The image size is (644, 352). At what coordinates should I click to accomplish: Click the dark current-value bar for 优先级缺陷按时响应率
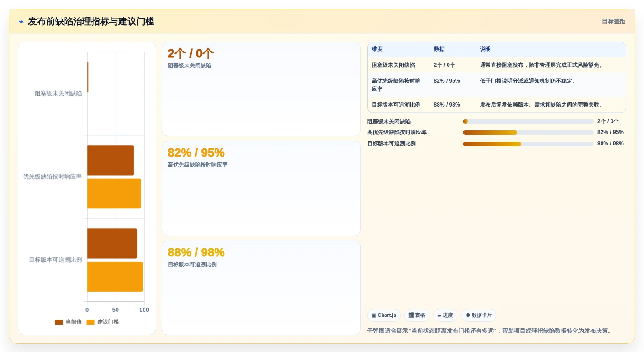110,160
